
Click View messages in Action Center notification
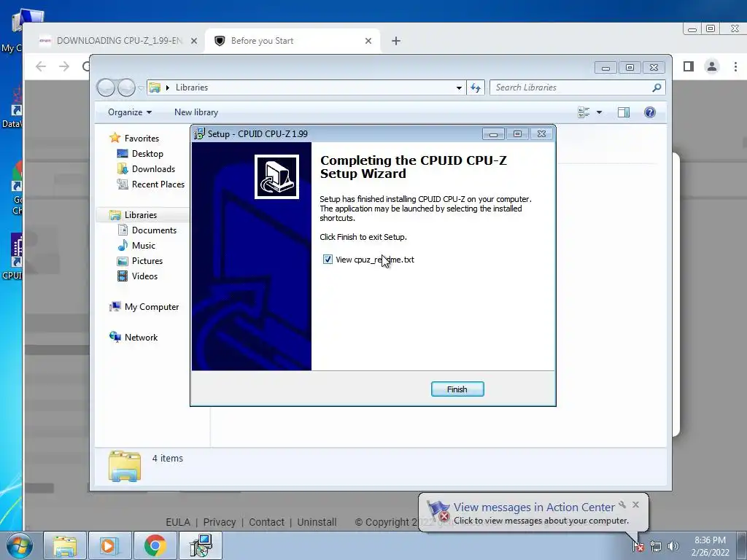click(x=534, y=507)
